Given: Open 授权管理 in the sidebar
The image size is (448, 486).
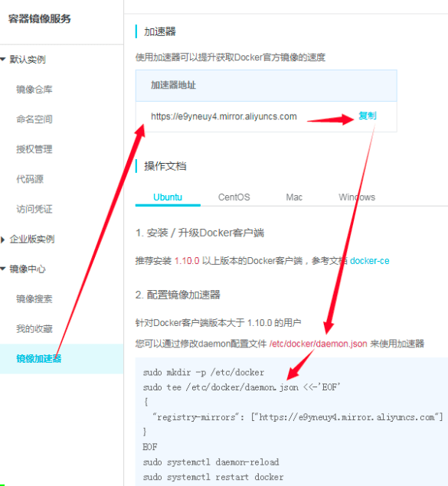Looking at the screenshot, I should point(34,149).
